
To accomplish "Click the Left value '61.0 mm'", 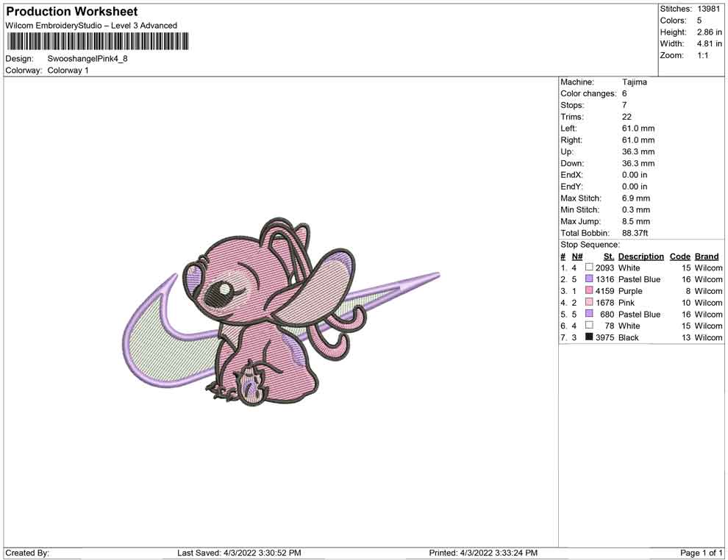I will pos(638,129).
